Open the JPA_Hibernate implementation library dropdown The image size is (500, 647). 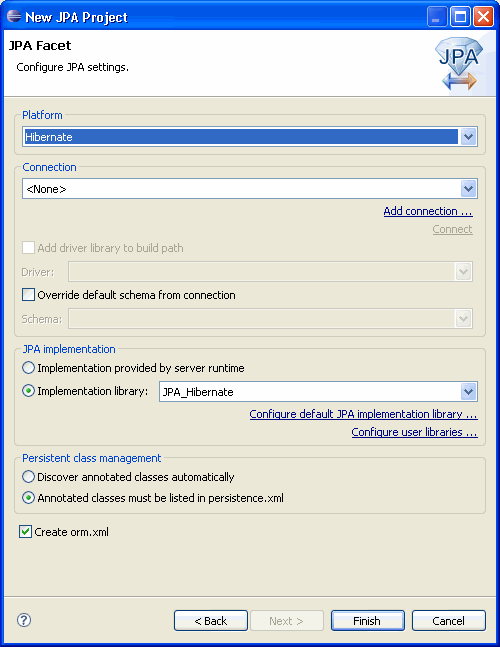point(468,391)
